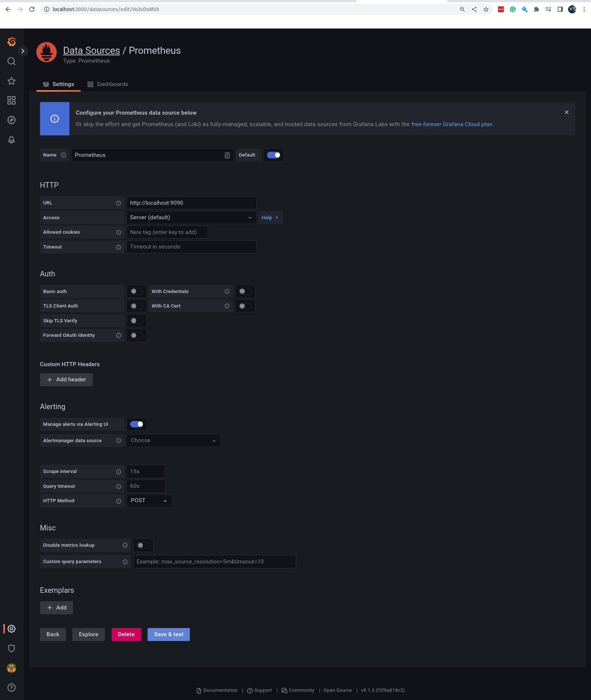Expand the Access Help section

pyautogui.click(x=270, y=218)
